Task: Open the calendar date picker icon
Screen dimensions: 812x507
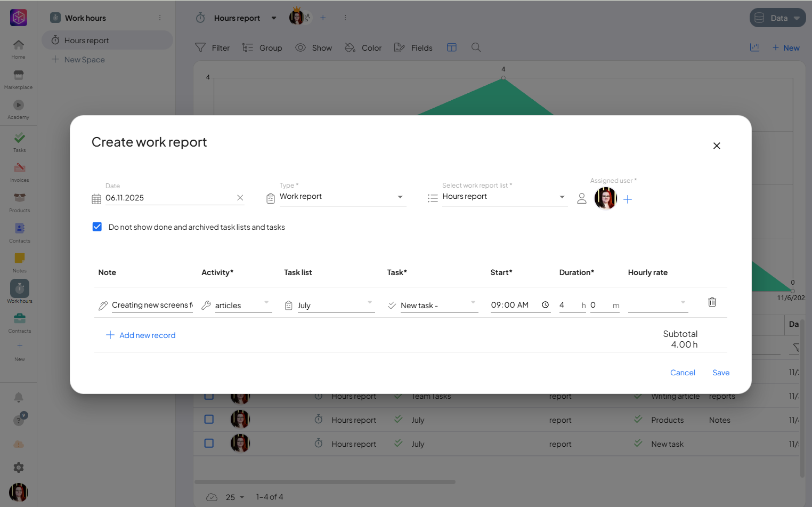Action: 96,199
